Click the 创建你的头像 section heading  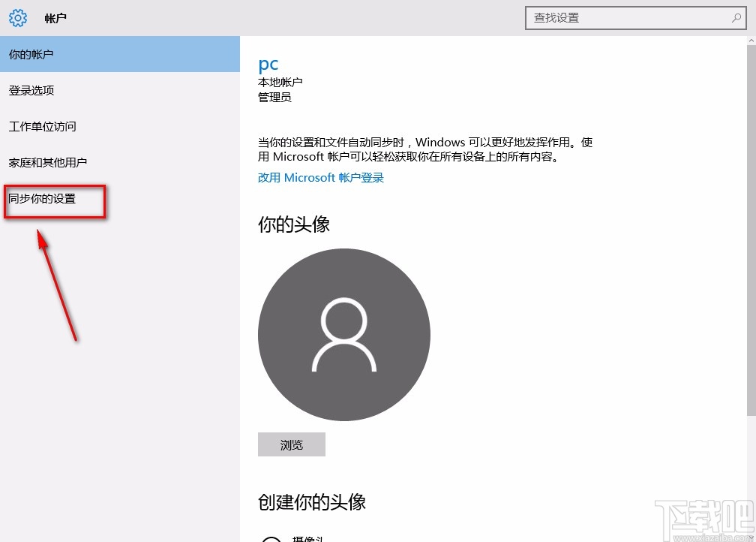click(x=313, y=502)
